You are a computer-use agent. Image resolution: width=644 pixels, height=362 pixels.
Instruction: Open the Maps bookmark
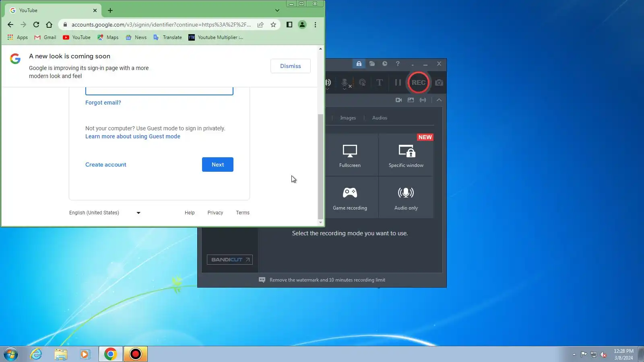[108, 37]
